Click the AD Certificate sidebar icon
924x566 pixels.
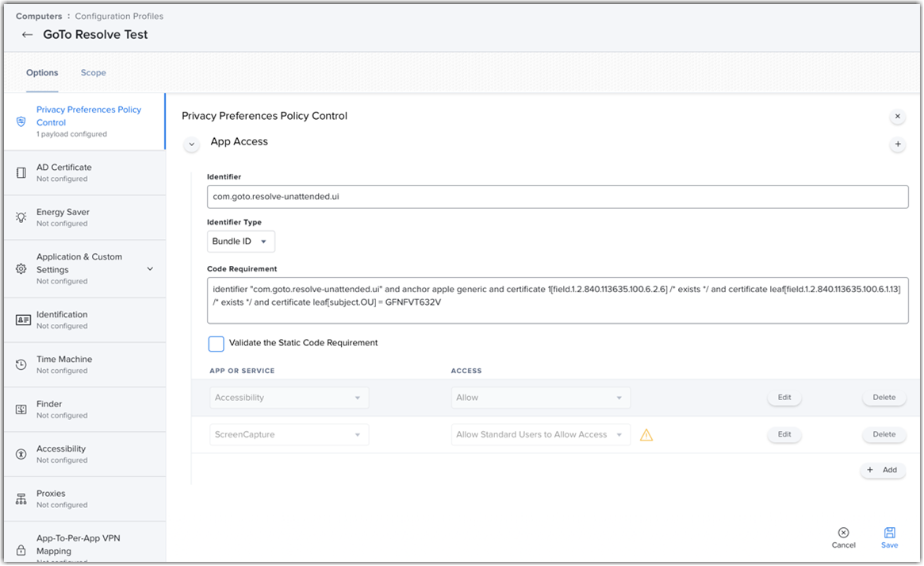pos(21,173)
